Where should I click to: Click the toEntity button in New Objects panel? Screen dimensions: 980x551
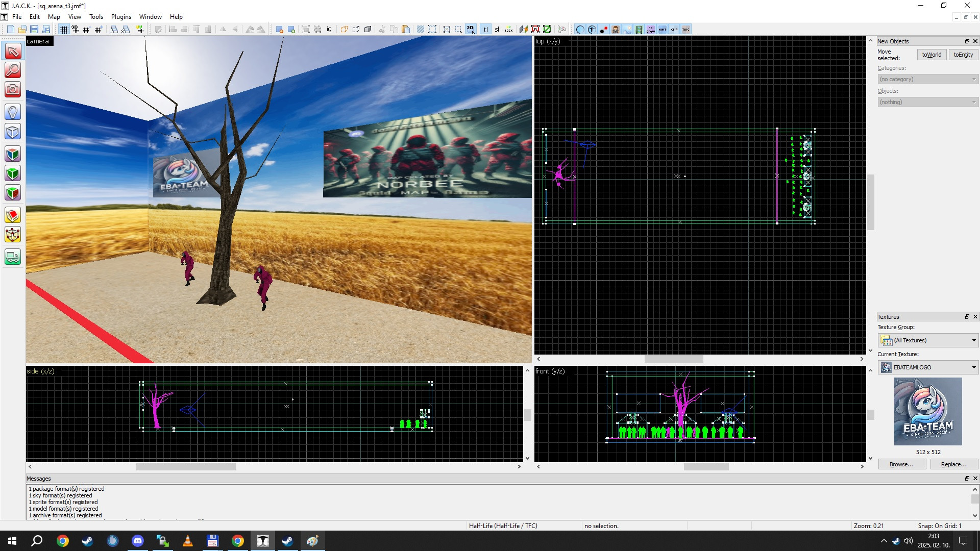pos(963,55)
